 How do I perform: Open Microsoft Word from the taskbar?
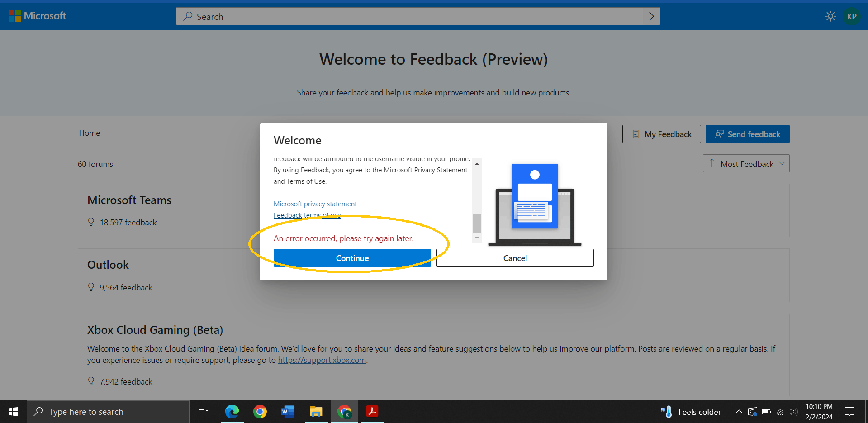pos(288,412)
